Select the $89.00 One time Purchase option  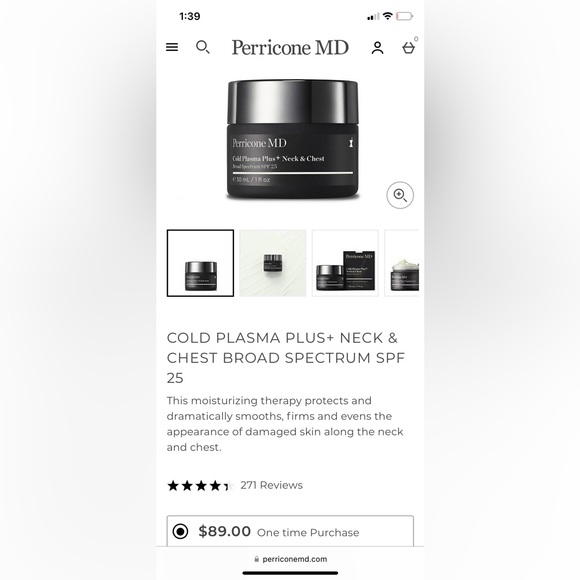(290, 531)
